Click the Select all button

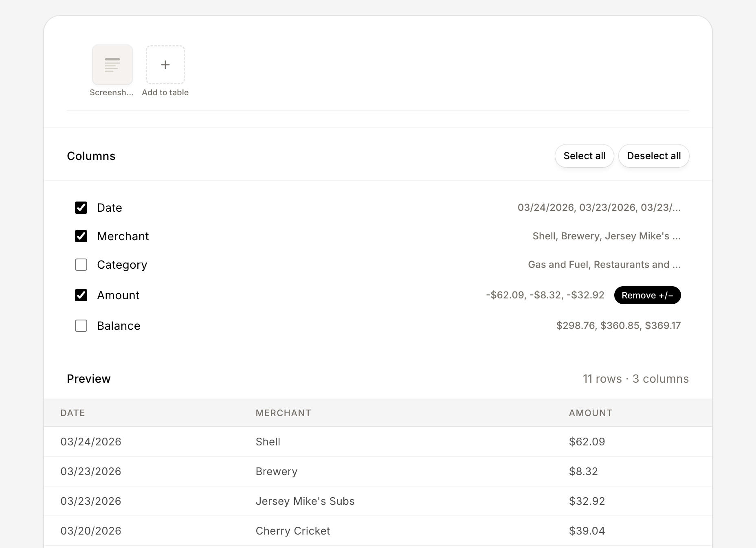pyautogui.click(x=585, y=156)
